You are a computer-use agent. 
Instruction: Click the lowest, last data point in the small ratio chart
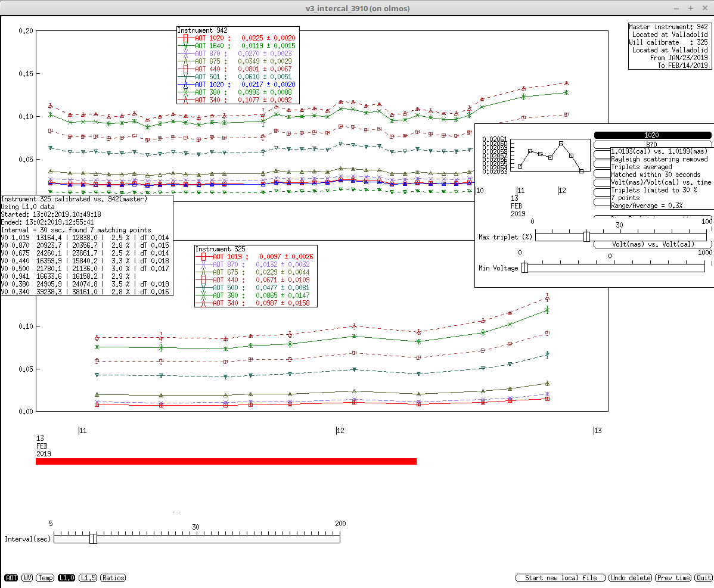tap(582, 171)
